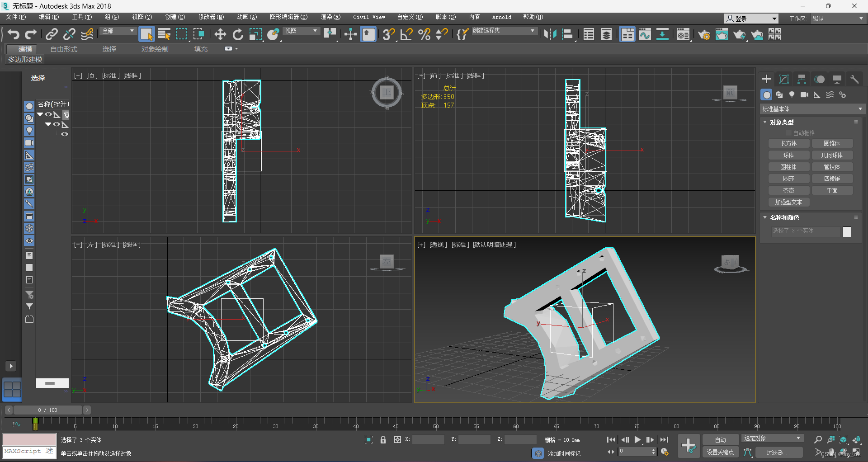Switch to the Lights creation category
868x462 pixels.
[792, 95]
